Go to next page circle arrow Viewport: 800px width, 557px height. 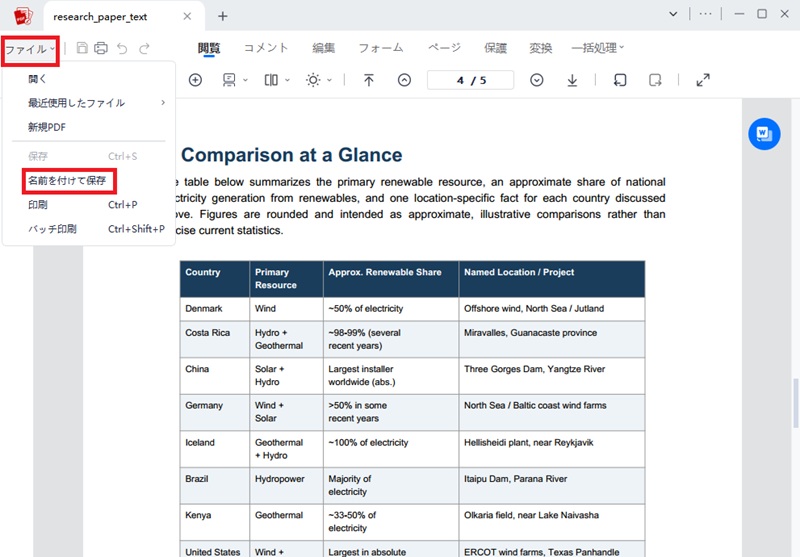(537, 80)
